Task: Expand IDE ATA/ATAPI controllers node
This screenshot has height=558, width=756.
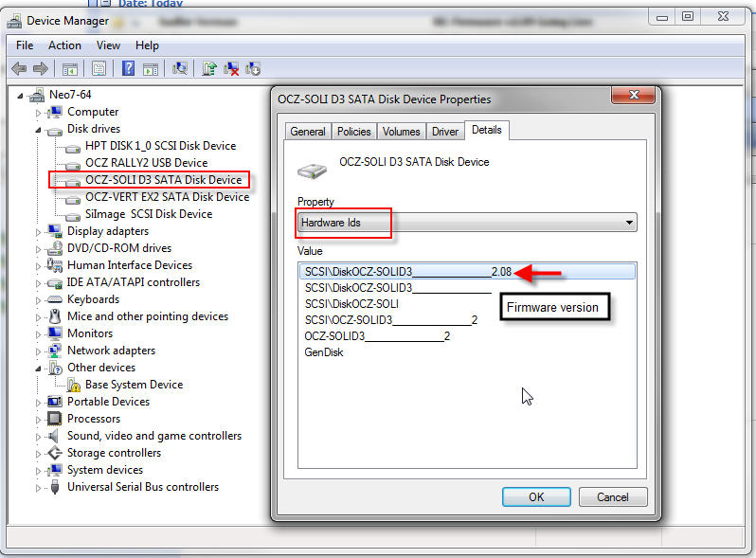Action: [38, 283]
